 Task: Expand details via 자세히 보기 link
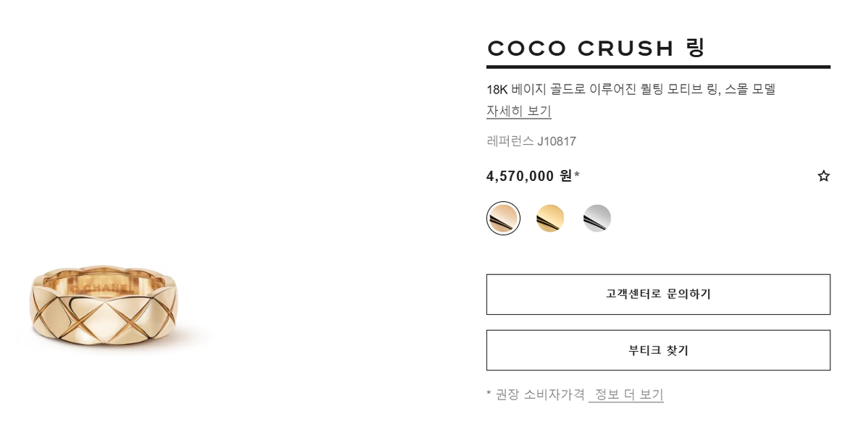tap(518, 111)
